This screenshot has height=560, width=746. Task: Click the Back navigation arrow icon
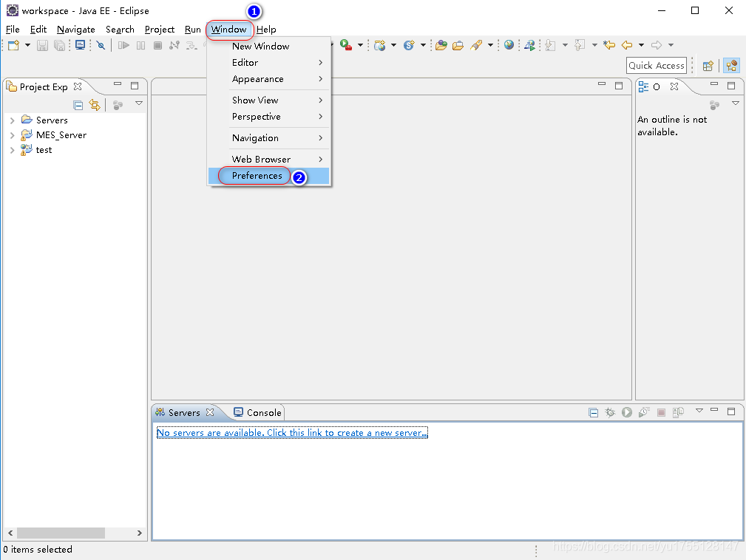626,45
